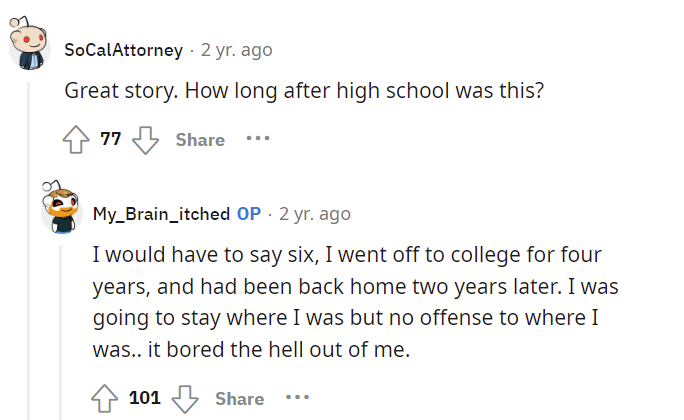Collapse My_Brain_itched's reply via its thread line
The height and width of the screenshot is (420, 684).
click(61, 333)
